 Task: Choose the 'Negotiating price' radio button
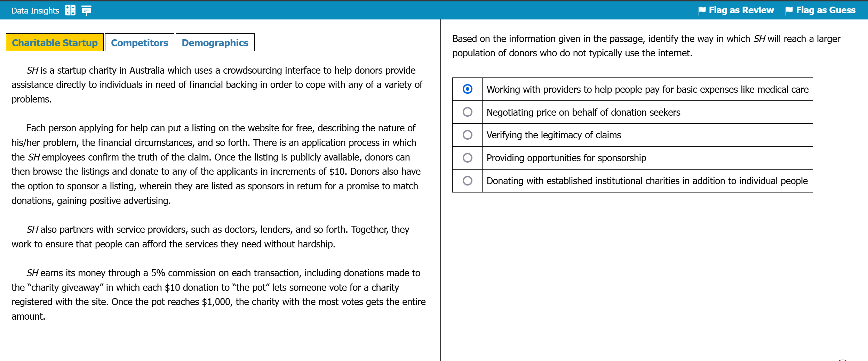pos(467,112)
